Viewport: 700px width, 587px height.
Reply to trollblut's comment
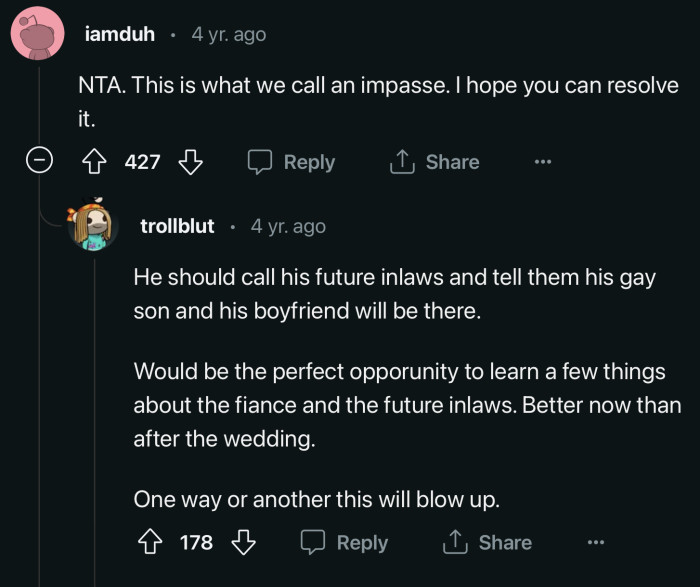coord(345,542)
